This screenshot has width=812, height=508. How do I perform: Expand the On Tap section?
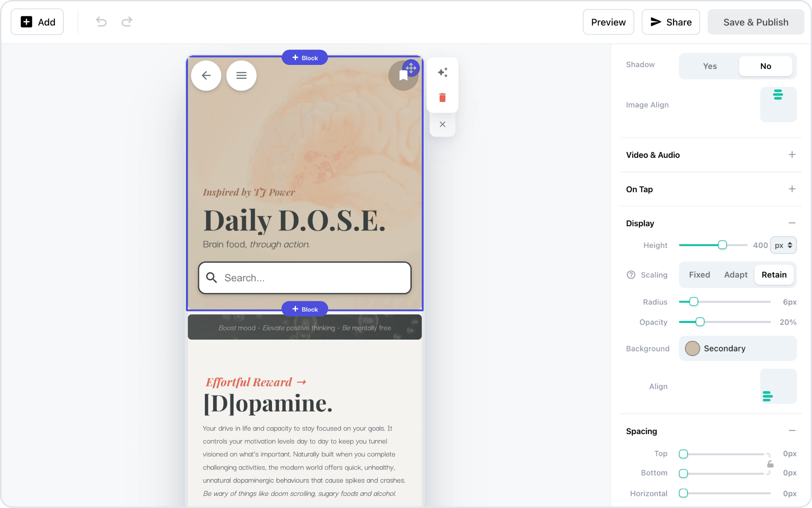click(792, 189)
